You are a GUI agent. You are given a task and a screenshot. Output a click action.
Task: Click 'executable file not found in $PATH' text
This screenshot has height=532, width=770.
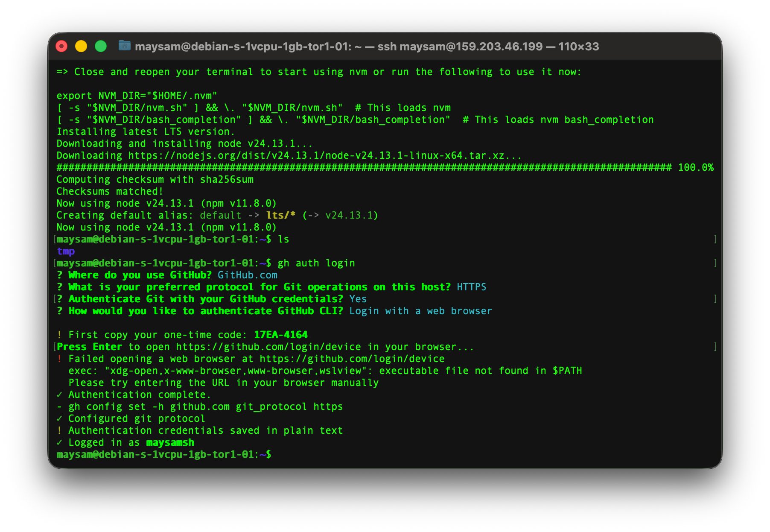click(x=481, y=371)
